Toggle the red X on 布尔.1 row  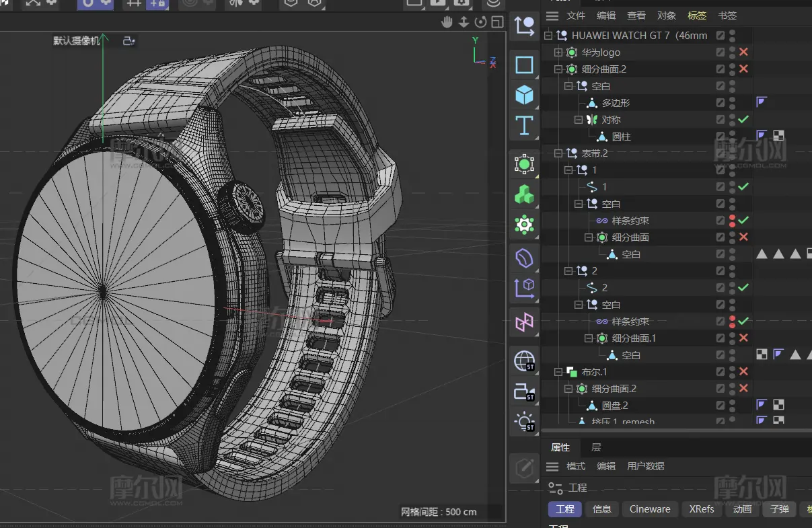(x=743, y=371)
